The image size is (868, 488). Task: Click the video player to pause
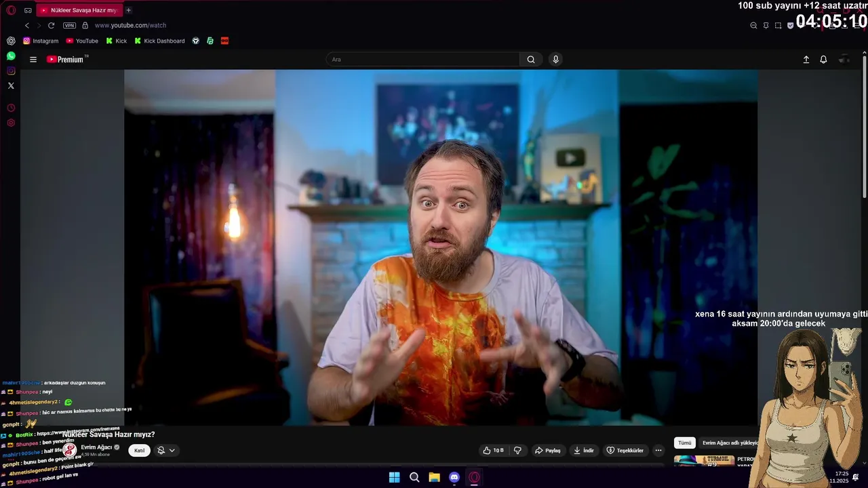[441, 247]
